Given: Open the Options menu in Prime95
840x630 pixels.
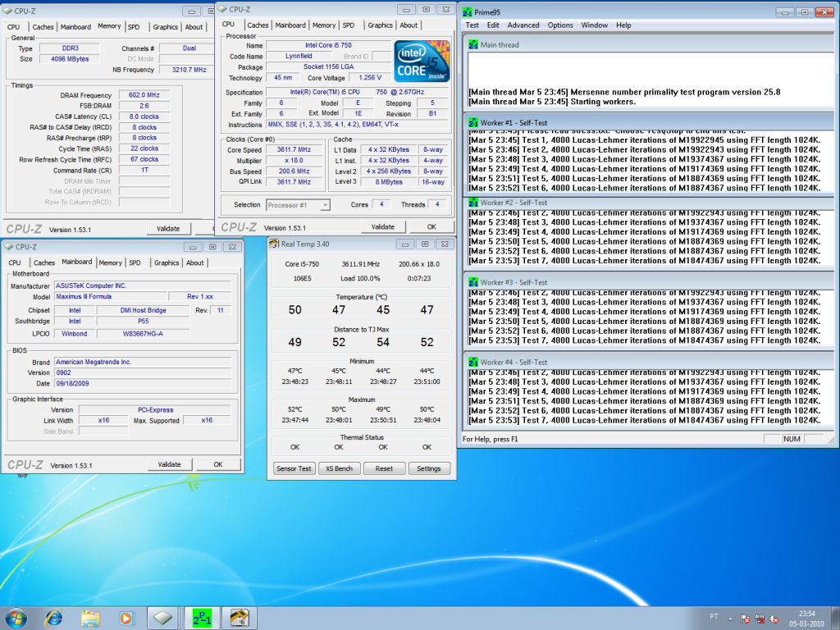Looking at the screenshot, I should click(560, 25).
